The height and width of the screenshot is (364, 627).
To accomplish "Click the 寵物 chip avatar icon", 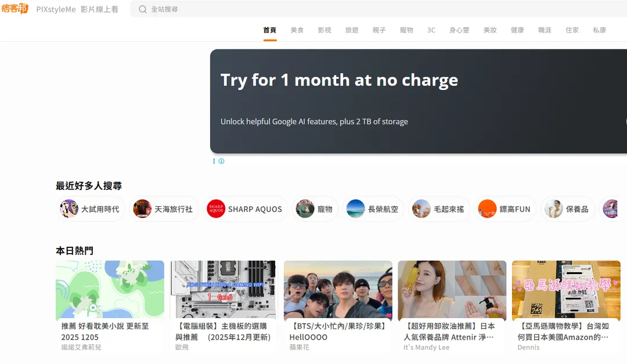I will [305, 209].
